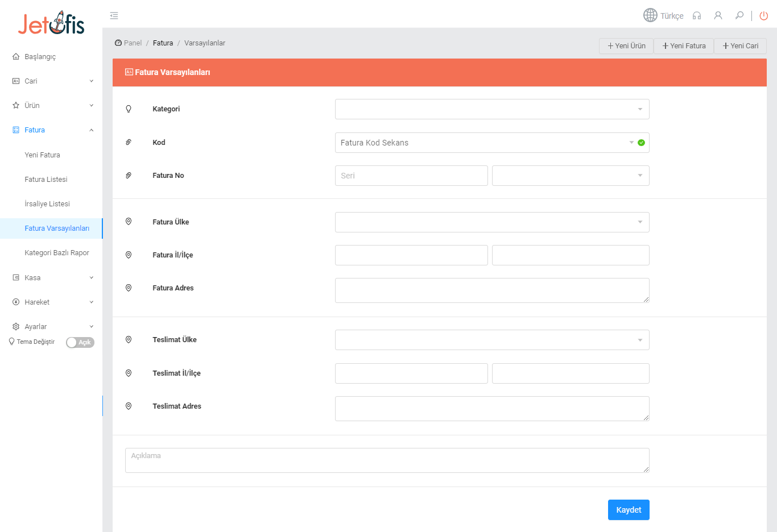
Task: Collapse the sidebar with the menu-fold icon
Action: click(114, 15)
